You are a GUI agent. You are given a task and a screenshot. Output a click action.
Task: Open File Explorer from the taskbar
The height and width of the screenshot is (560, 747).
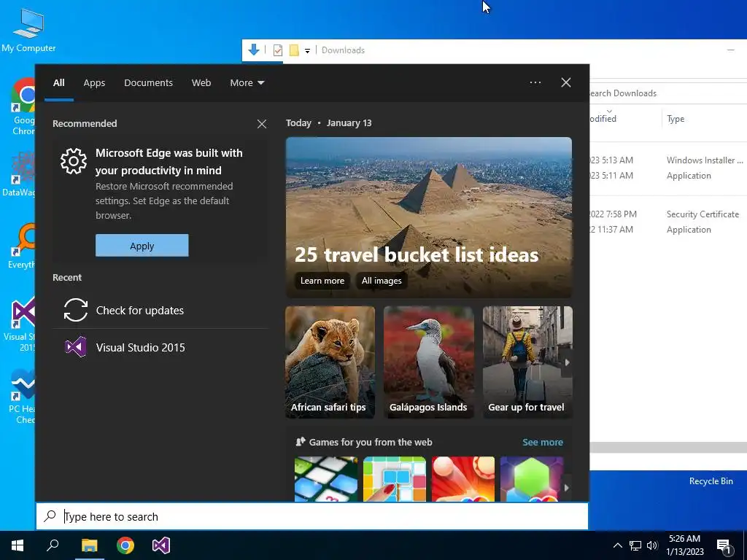point(89,545)
